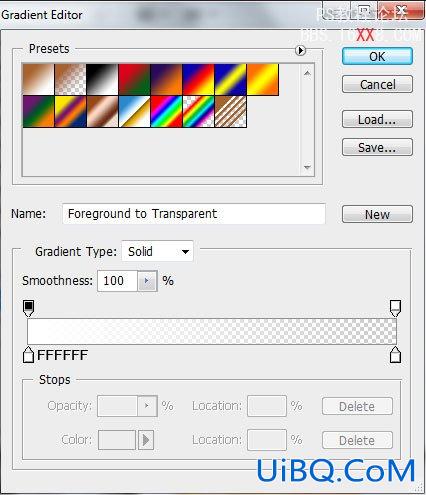Click the Load... button
Screen dimensions: 426x495
click(377, 119)
